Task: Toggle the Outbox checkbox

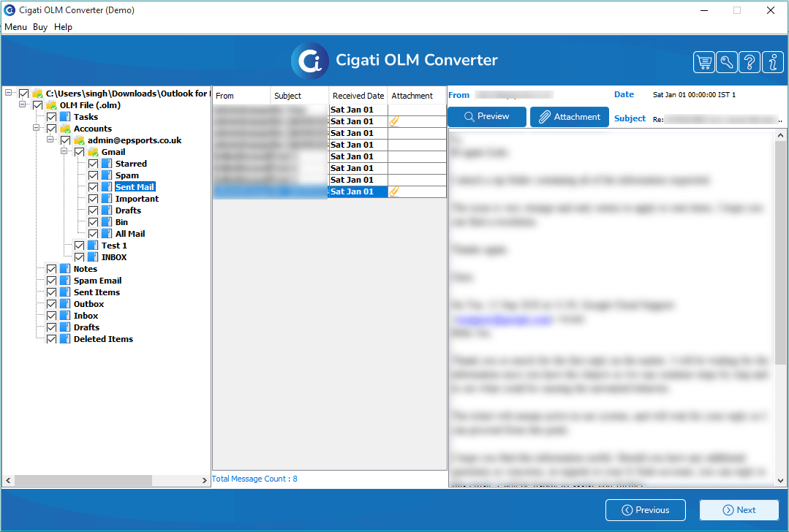Action: click(51, 304)
